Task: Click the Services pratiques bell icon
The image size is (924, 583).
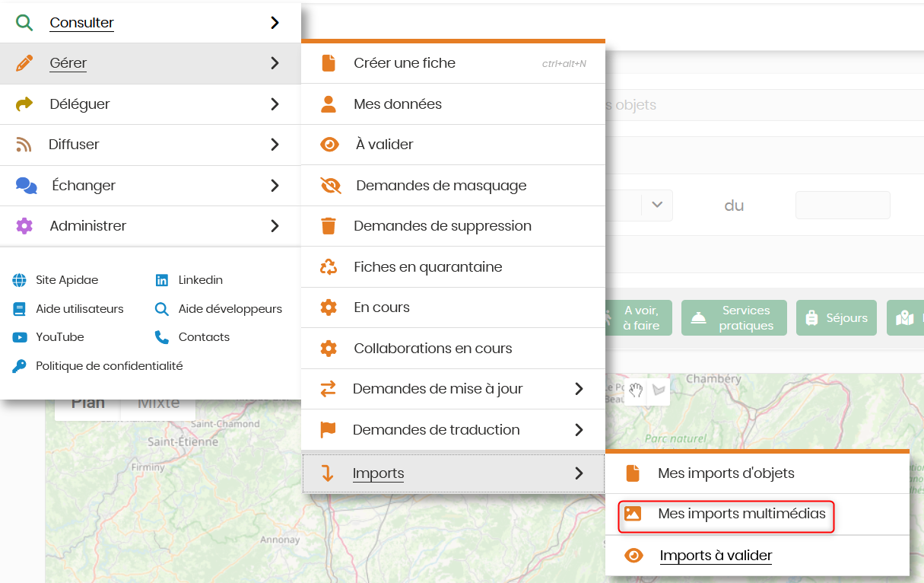Action: pos(698,318)
